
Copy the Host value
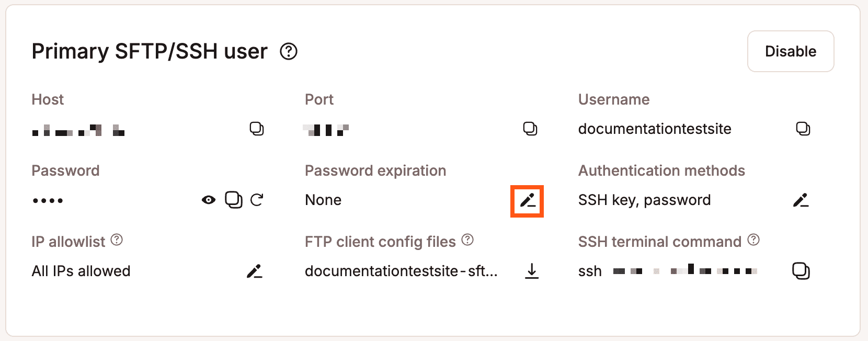click(x=256, y=129)
